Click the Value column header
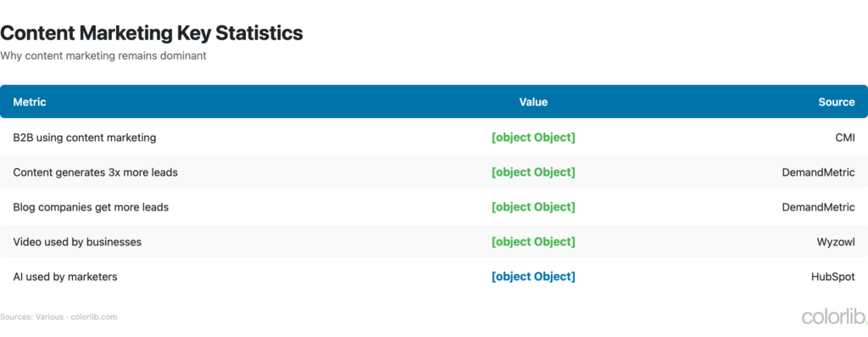Image resolution: width=868 pixels, height=337 pixels. (x=533, y=102)
